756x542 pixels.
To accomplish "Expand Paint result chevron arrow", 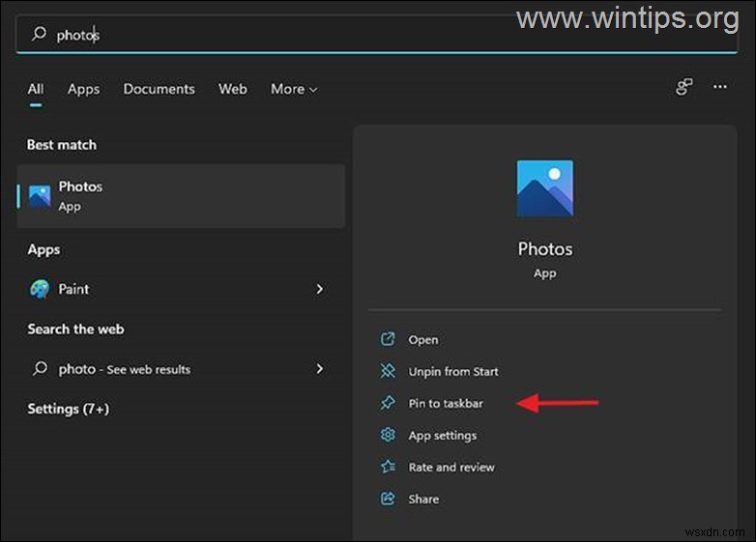I will coord(319,289).
